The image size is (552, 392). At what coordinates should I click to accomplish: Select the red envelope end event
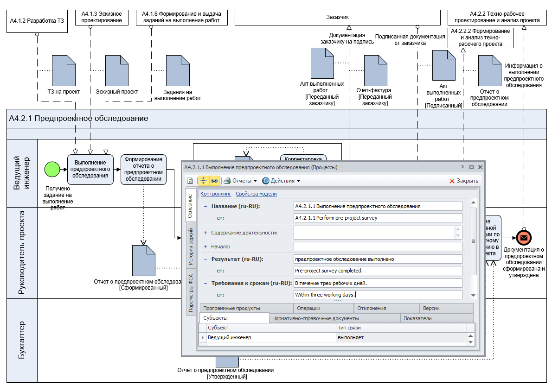click(x=524, y=238)
